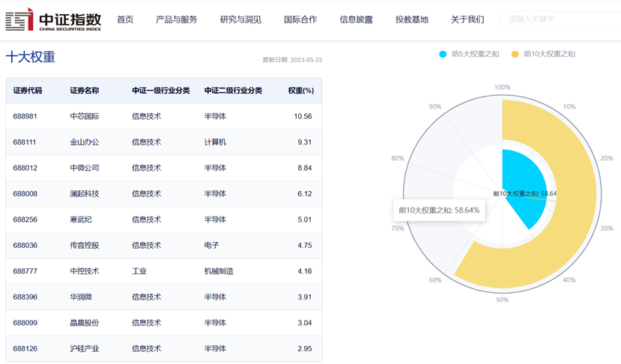Click the 证券代码 column header
This screenshot has height=364, width=621.
(28, 91)
